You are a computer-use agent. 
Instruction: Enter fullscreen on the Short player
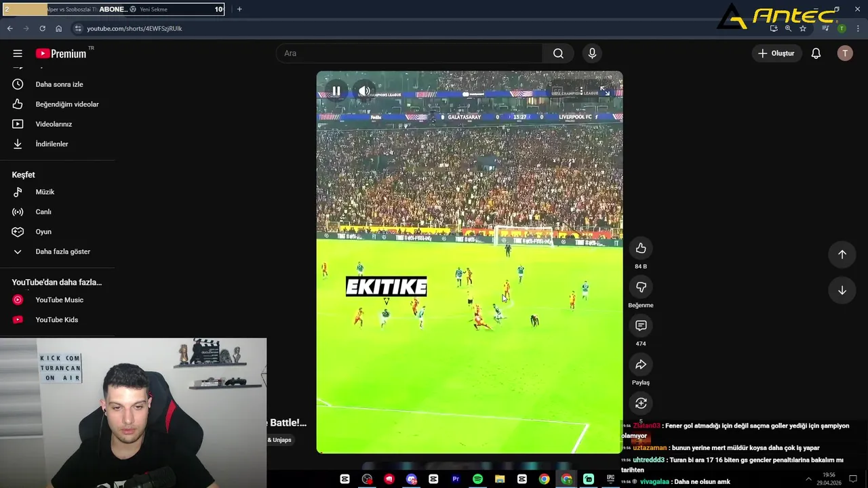(x=604, y=91)
